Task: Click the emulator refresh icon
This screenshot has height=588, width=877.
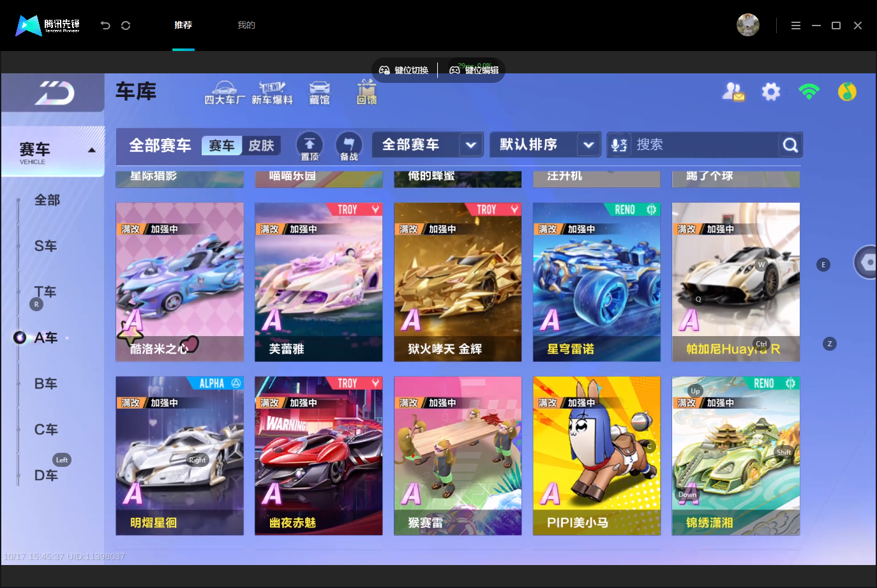Action: [x=126, y=26]
